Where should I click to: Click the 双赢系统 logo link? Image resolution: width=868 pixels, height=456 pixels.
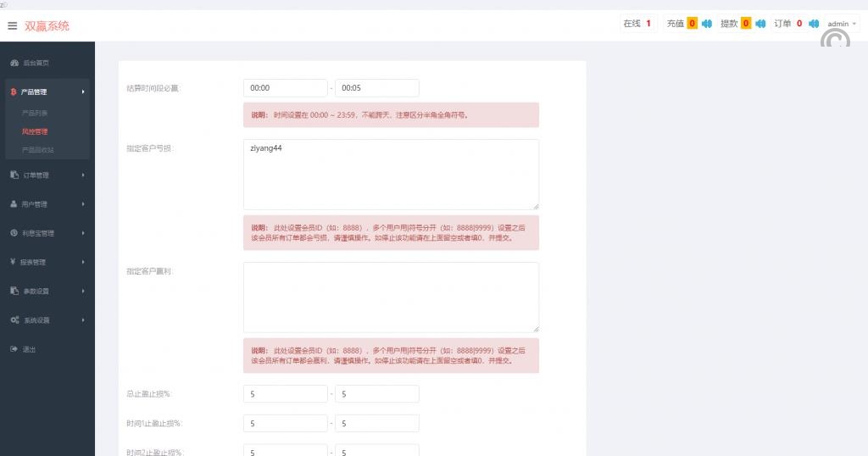click(x=47, y=25)
